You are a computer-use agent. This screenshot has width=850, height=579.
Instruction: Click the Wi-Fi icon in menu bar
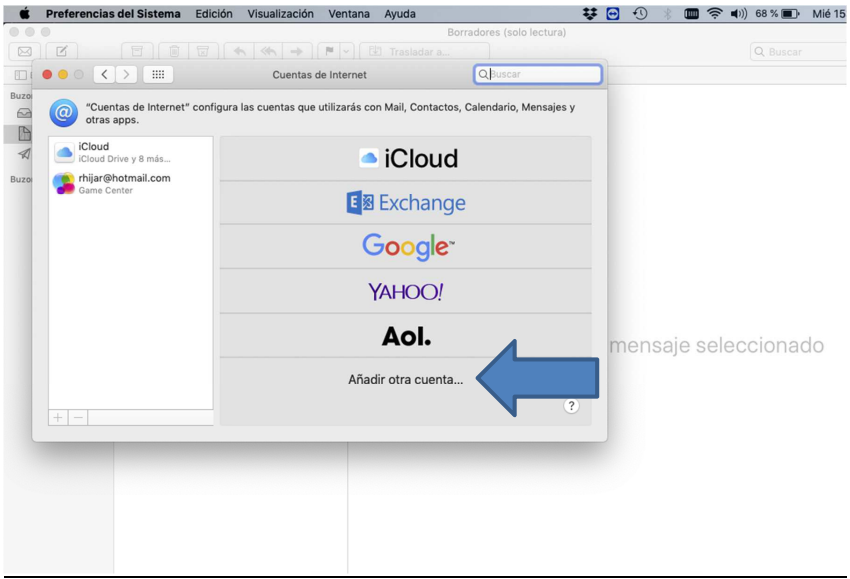point(716,14)
